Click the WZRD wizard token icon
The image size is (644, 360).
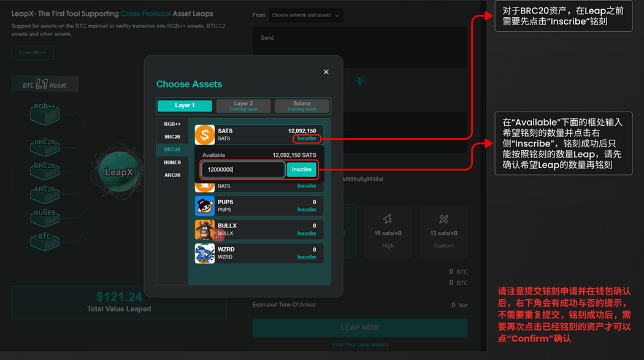pos(204,253)
